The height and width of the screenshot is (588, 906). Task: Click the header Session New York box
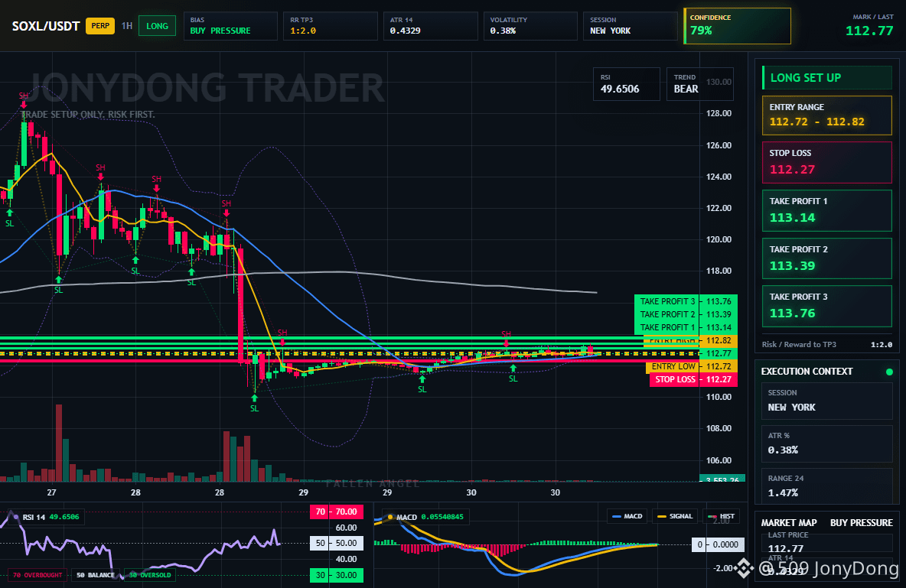click(x=631, y=26)
